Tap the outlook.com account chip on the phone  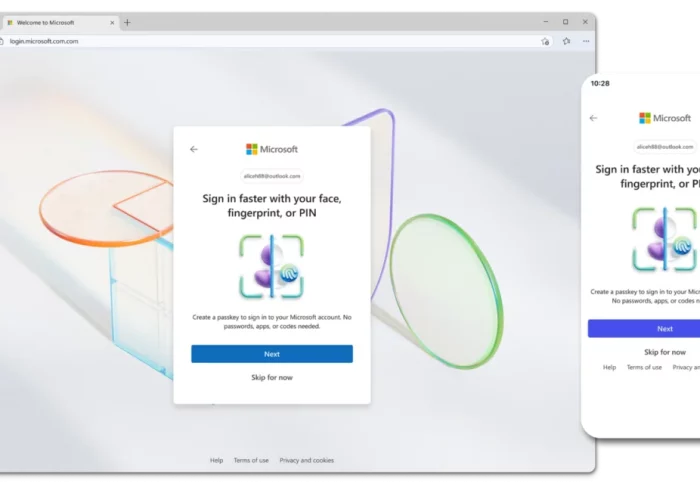(x=665, y=147)
